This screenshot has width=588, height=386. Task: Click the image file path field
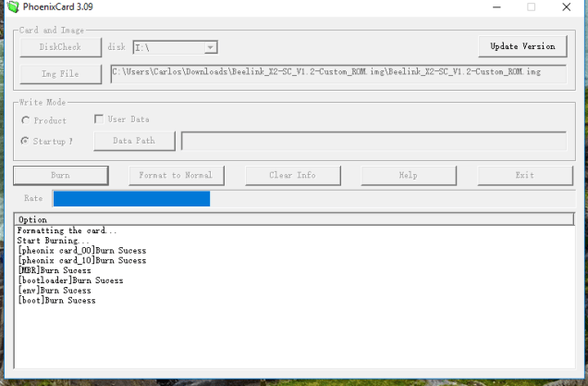337,72
